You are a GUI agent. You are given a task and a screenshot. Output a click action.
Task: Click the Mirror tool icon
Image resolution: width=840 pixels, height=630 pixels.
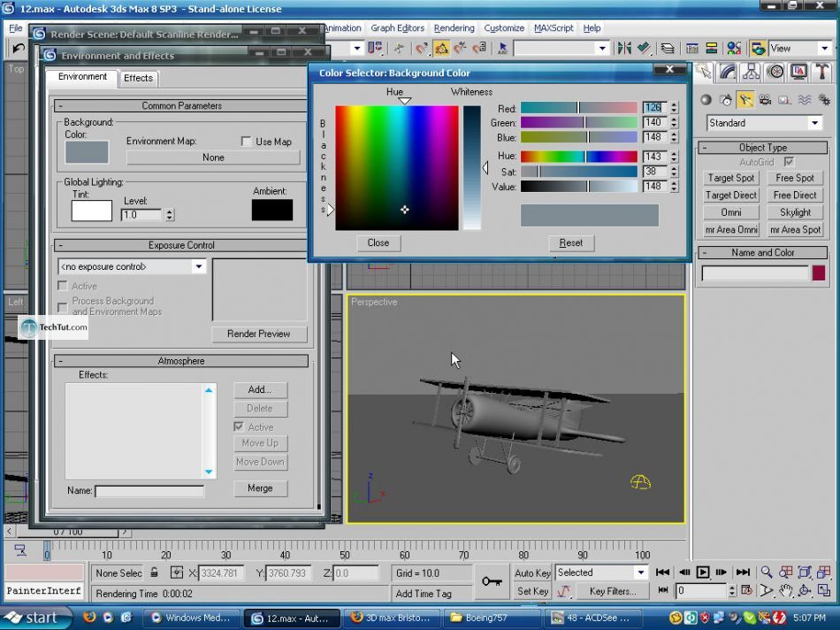point(624,49)
